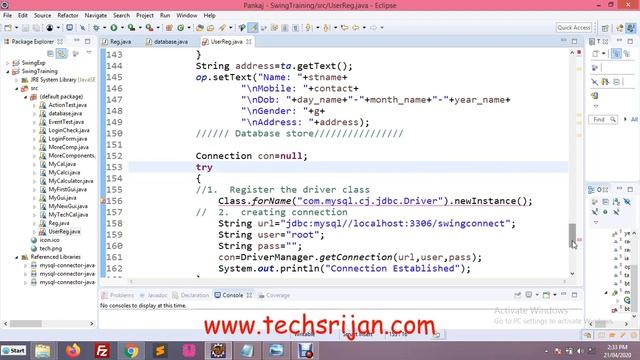
Task: Open the Problems tab
Action: [x=118, y=295]
